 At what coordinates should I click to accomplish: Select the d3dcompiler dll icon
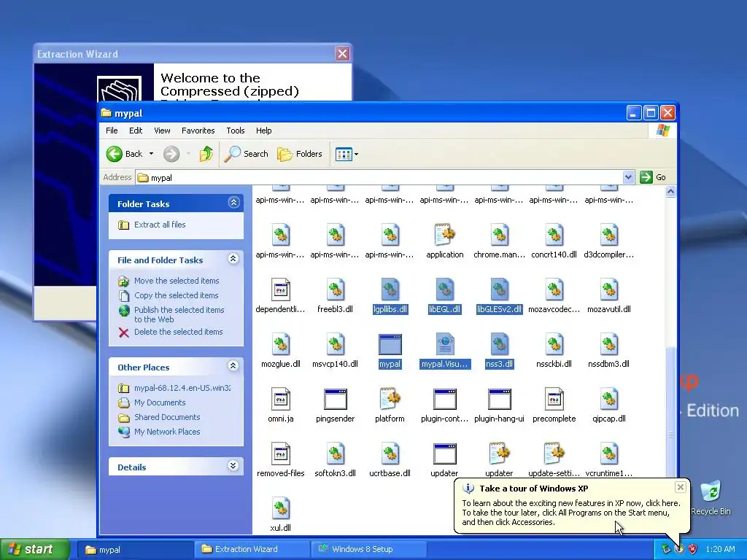pos(609,236)
